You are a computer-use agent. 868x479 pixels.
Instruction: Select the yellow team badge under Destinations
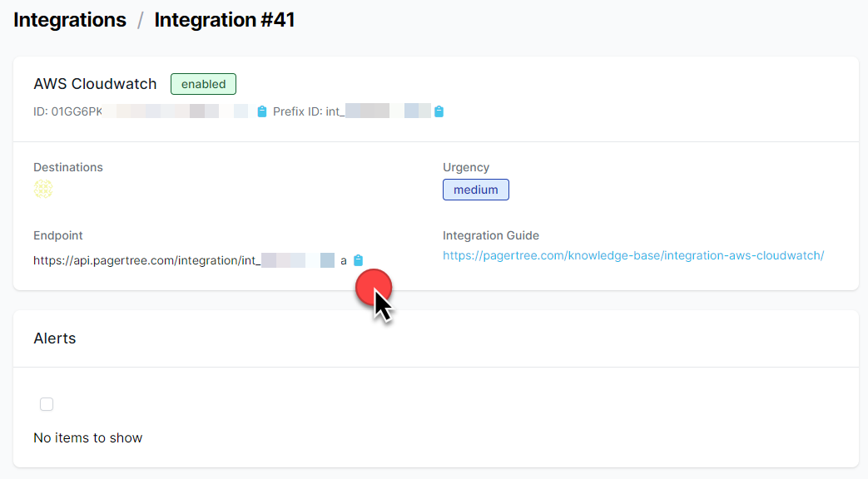[x=43, y=189]
